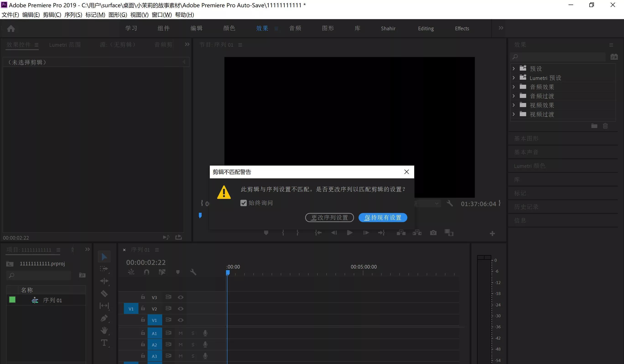Open the Lumetri 范围 tab
The height and width of the screenshot is (364, 624).
65,45
